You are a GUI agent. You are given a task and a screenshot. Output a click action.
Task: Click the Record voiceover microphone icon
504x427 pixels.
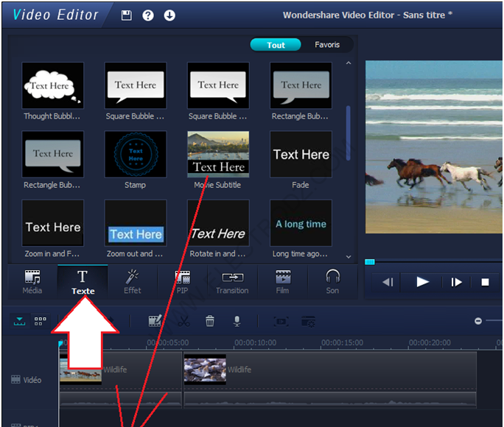(237, 321)
